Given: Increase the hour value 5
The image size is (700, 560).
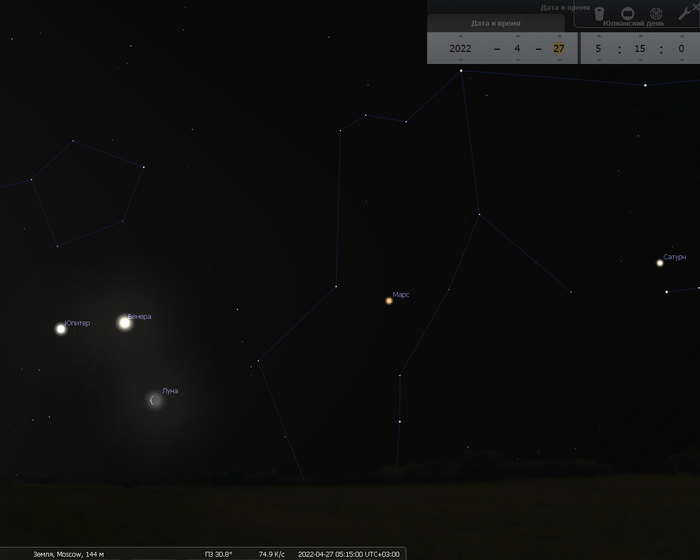Looking at the screenshot, I should coord(599,36).
